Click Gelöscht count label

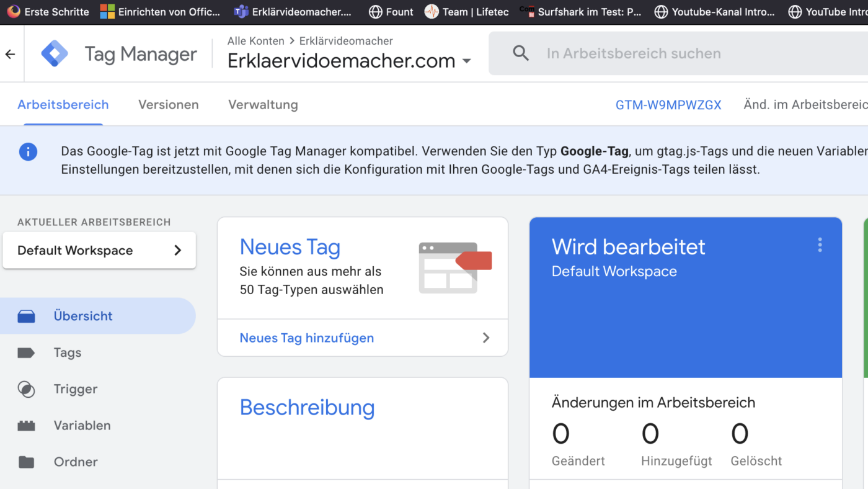point(756,461)
